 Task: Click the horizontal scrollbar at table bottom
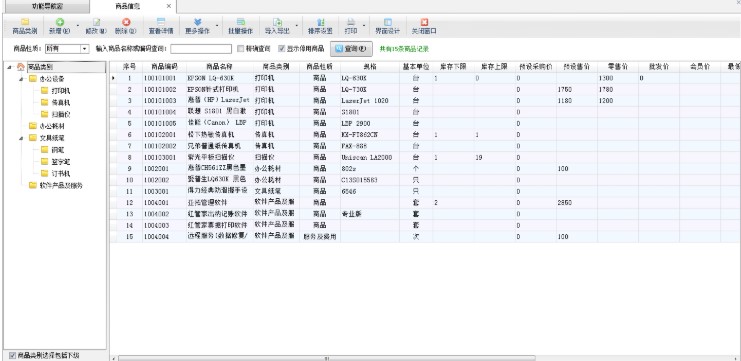[327, 358]
